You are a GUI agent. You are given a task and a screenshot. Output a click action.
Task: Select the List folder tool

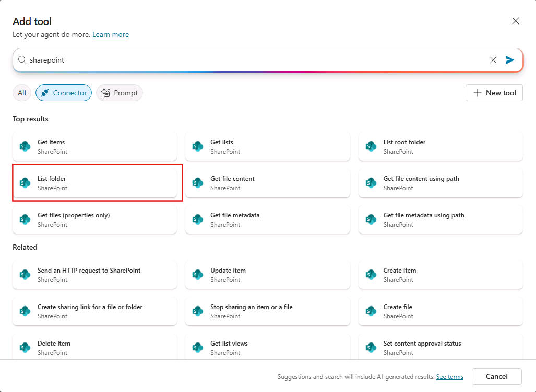tap(97, 183)
